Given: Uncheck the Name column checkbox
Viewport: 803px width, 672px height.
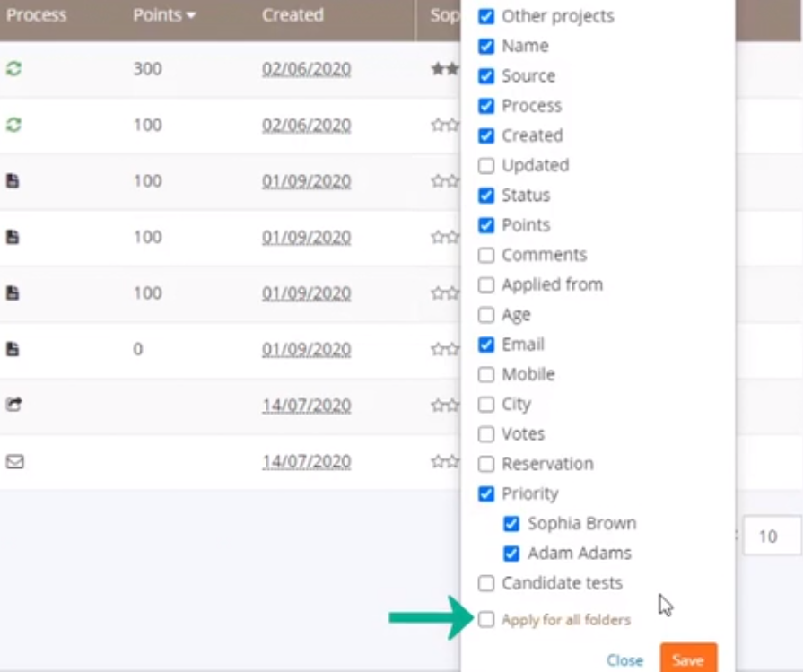Looking at the screenshot, I should pyautogui.click(x=486, y=46).
